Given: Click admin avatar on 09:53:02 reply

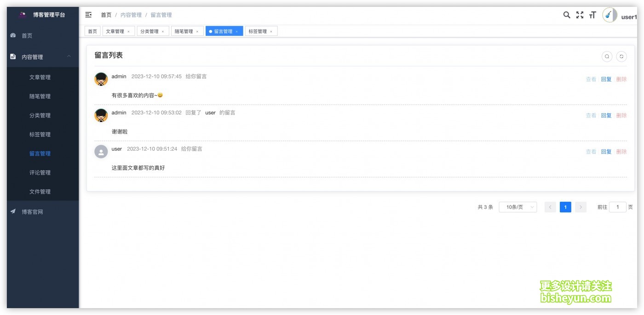Looking at the screenshot, I should click(x=101, y=116).
